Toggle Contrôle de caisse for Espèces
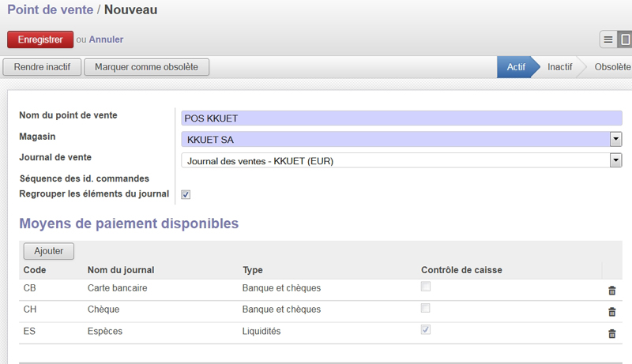The width and height of the screenshot is (632, 364). pos(426,329)
